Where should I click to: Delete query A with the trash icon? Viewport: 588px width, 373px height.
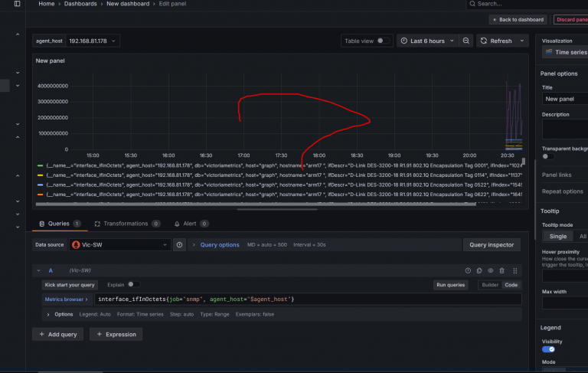[x=501, y=270]
